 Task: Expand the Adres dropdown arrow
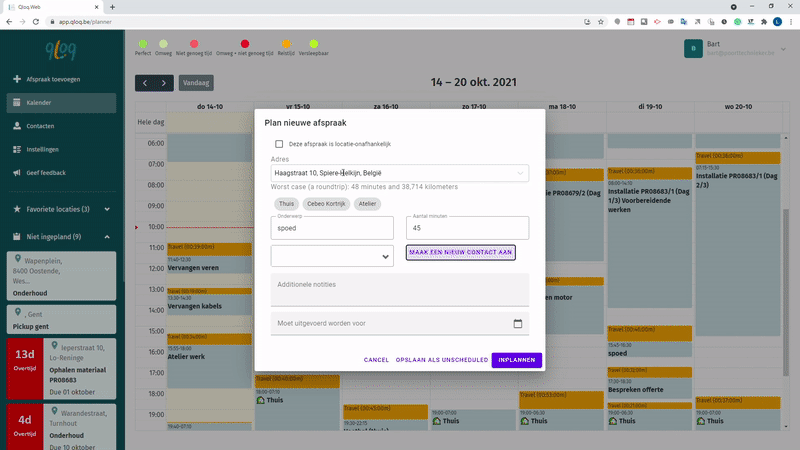(520, 173)
